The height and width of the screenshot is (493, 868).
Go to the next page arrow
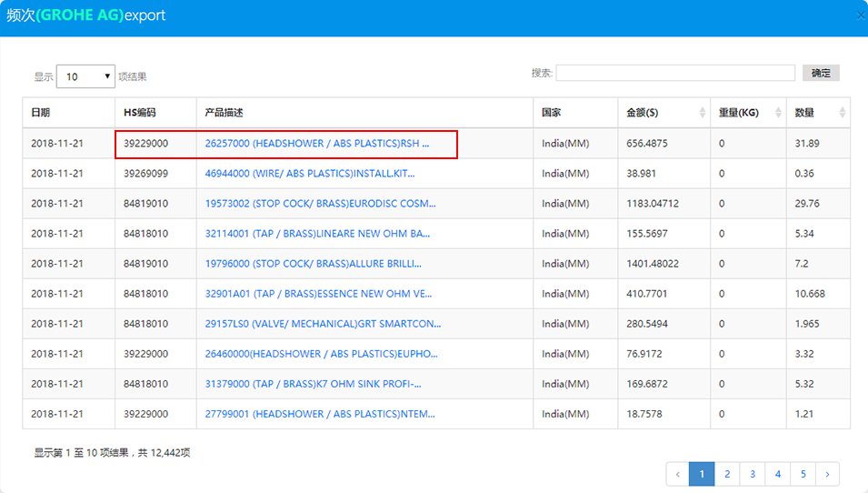(828, 474)
